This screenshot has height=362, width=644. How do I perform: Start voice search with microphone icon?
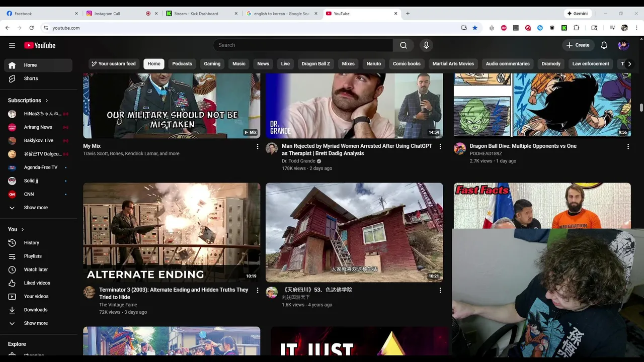tap(426, 45)
